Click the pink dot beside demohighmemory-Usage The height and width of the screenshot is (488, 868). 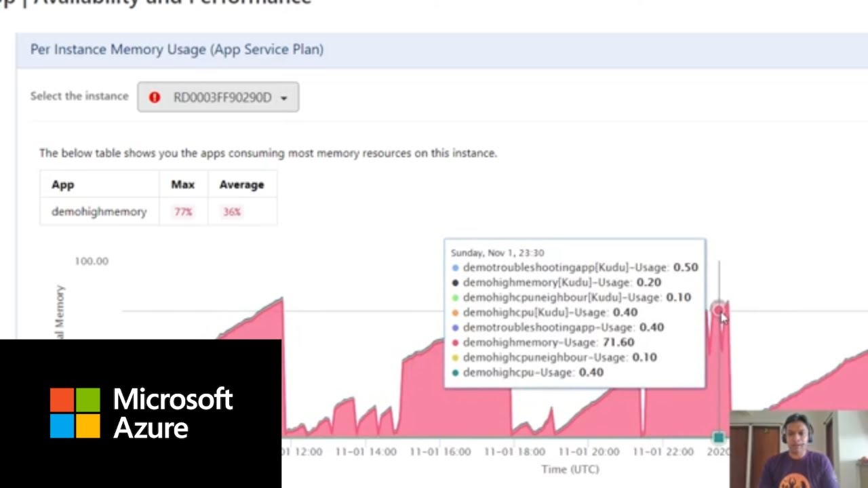(455, 342)
